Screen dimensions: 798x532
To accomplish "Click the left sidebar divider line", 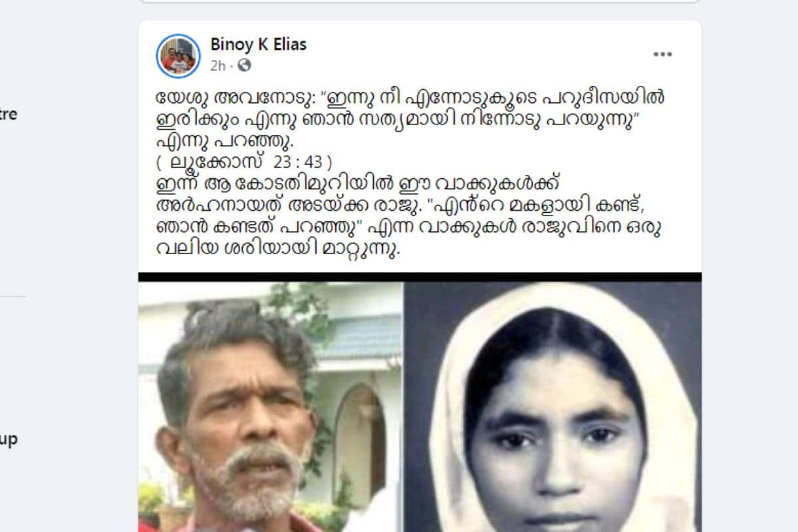I will [x=13, y=297].
